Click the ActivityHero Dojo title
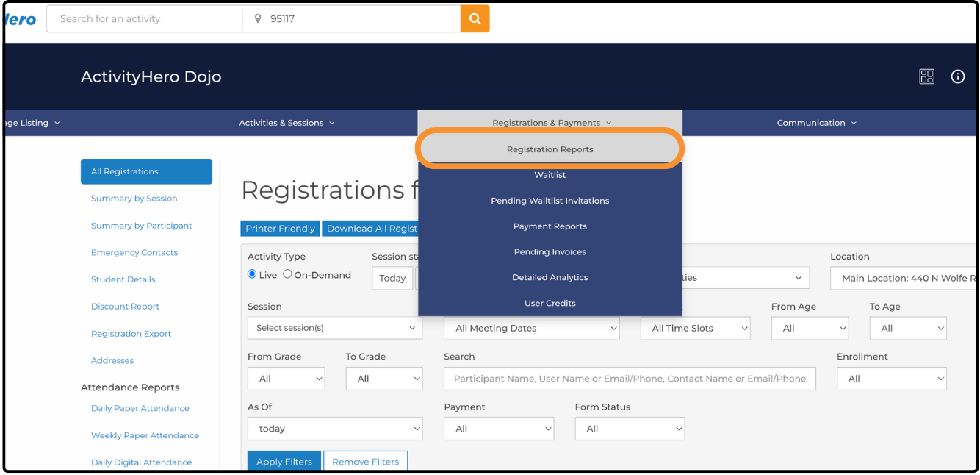Viewport: 980px width, 475px height. pos(151,76)
